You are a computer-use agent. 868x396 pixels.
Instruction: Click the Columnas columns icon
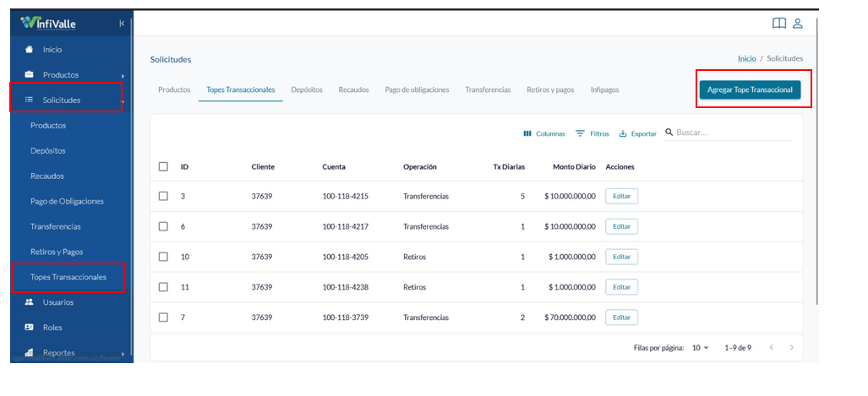click(x=527, y=133)
